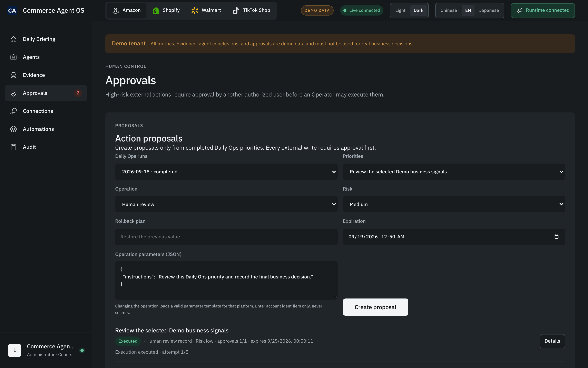Open the Amazon platform tab
The height and width of the screenshot is (368, 588).
point(126,10)
